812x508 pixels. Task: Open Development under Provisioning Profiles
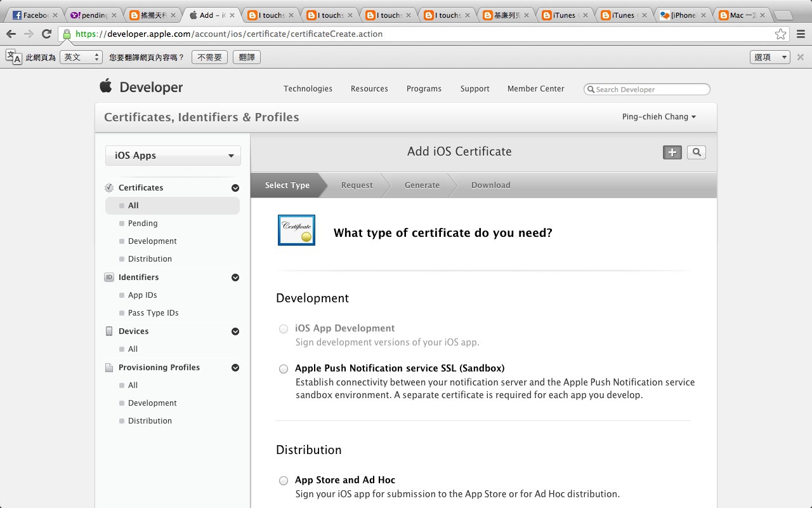[x=152, y=403]
